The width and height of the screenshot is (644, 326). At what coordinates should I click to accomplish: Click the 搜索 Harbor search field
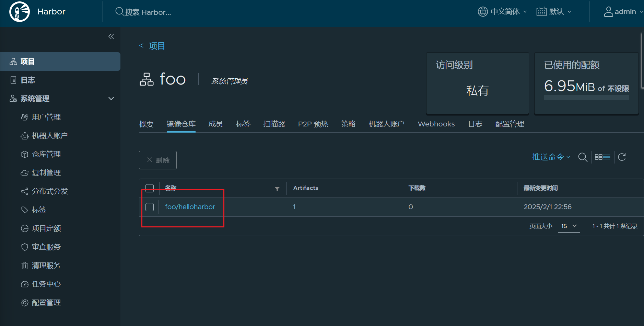148,12
